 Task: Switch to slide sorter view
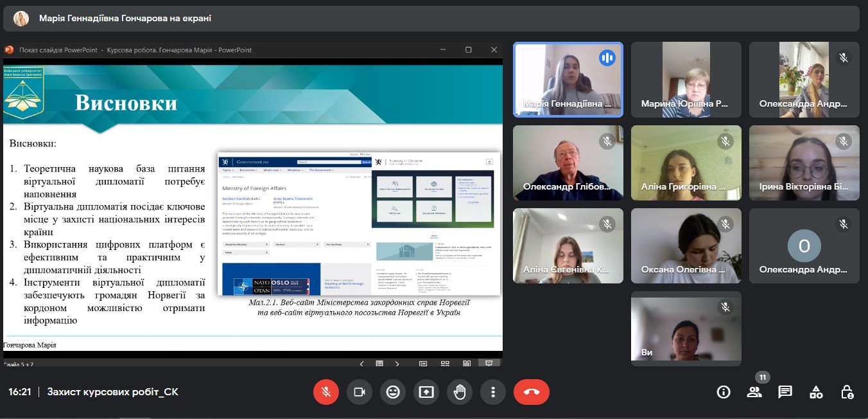(445, 364)
